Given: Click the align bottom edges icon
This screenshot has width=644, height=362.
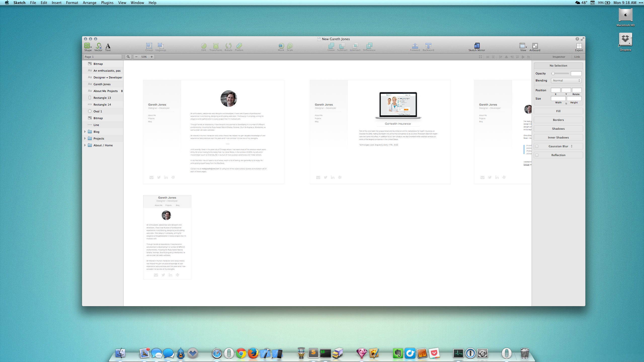Looking at the screenshot, I should pyautogui.click(x=529, y=57).
